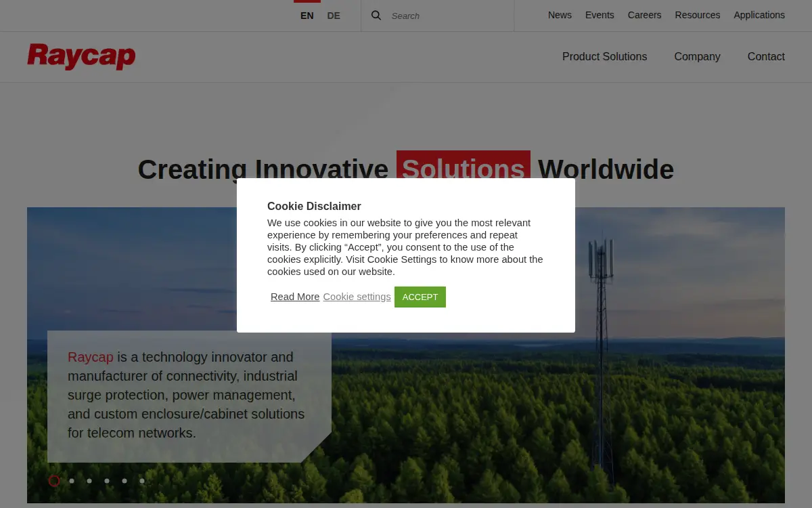Select the second carousel slide dot
The height and width of the screenshot is (508, 812).
click(72, 481)
